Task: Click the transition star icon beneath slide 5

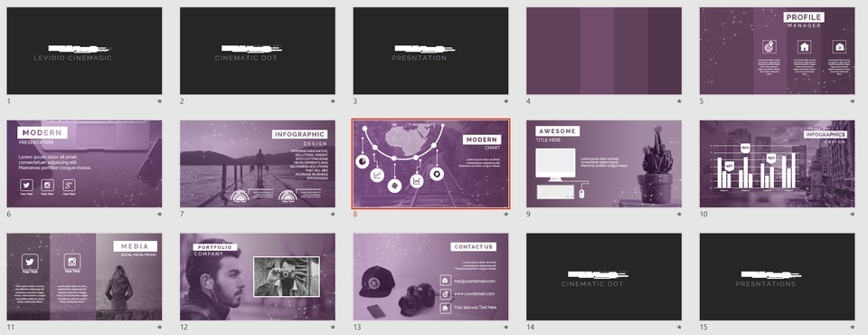Action: click(x=853, y=101)
